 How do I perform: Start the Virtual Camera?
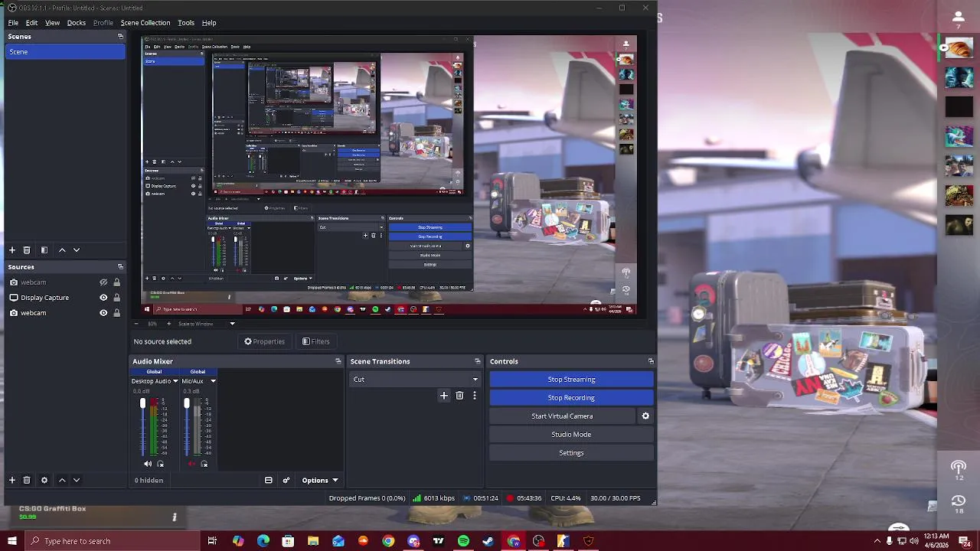[562, 416]
